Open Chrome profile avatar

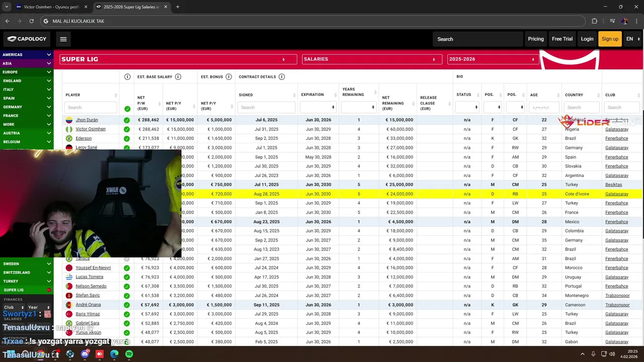[x=624, y=21]
